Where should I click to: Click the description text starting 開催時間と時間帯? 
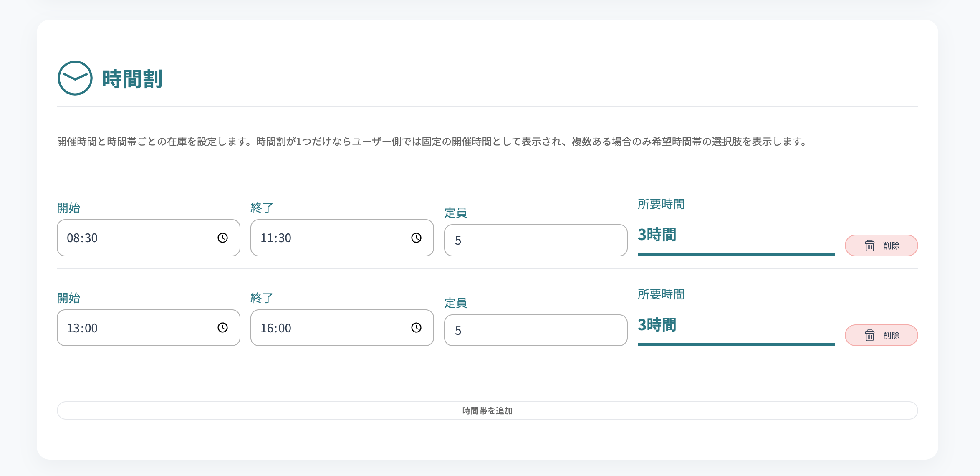tap(432, 142)
